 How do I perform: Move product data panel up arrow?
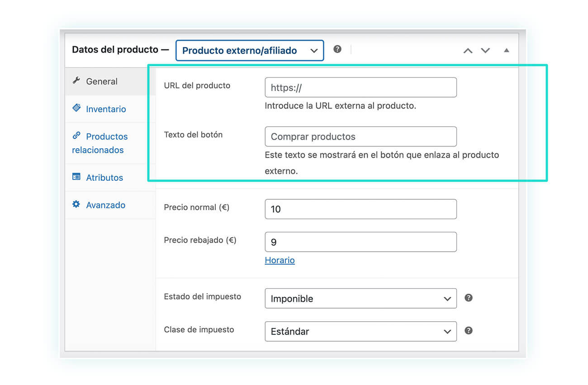coord(468,51)
